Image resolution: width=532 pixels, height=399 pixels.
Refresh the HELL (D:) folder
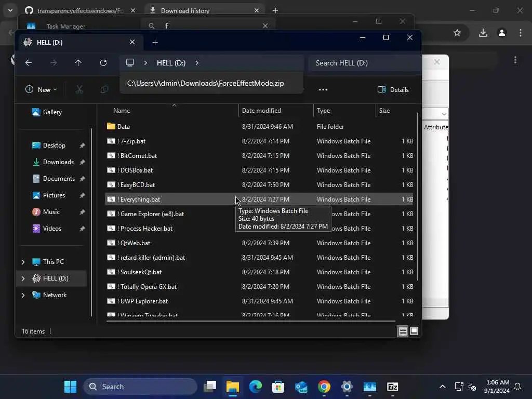pos(103,63)
